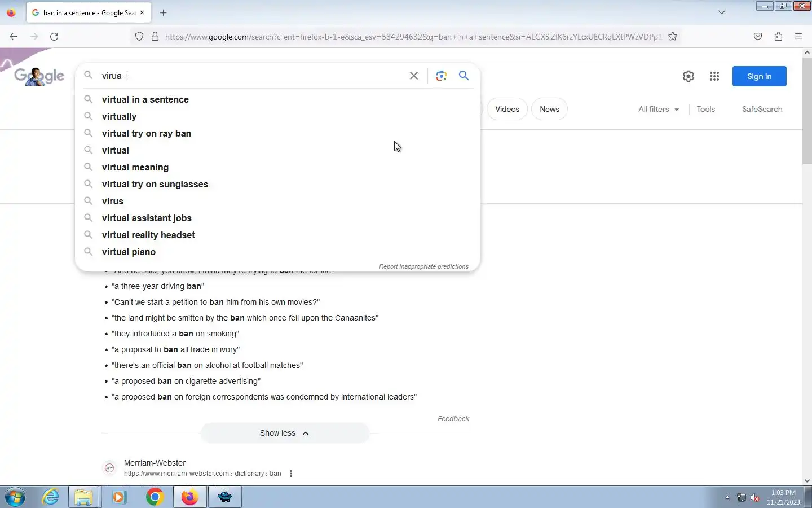Open more options for Merriam-Webster result

[291, 474]
